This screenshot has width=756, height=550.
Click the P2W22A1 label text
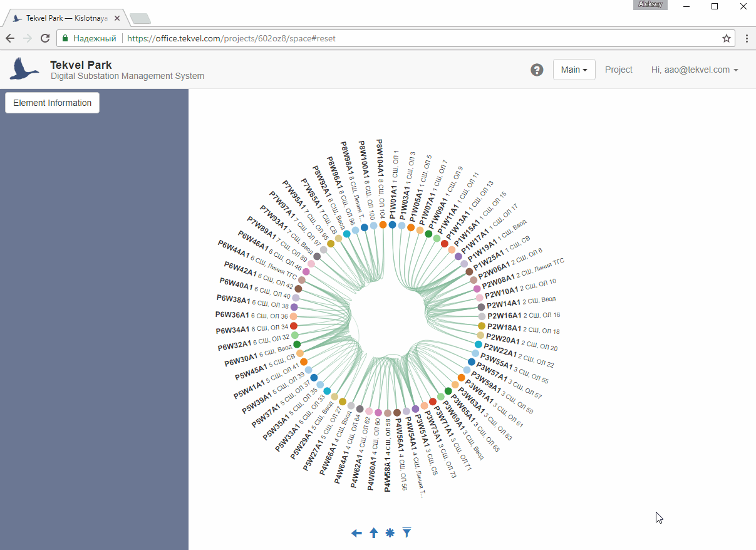point(500,350)
